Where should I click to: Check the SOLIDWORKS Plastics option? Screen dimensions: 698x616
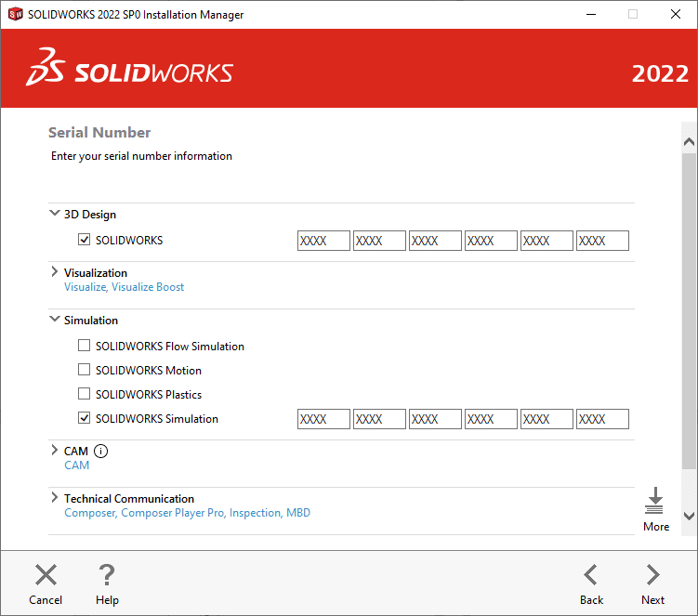85,395
